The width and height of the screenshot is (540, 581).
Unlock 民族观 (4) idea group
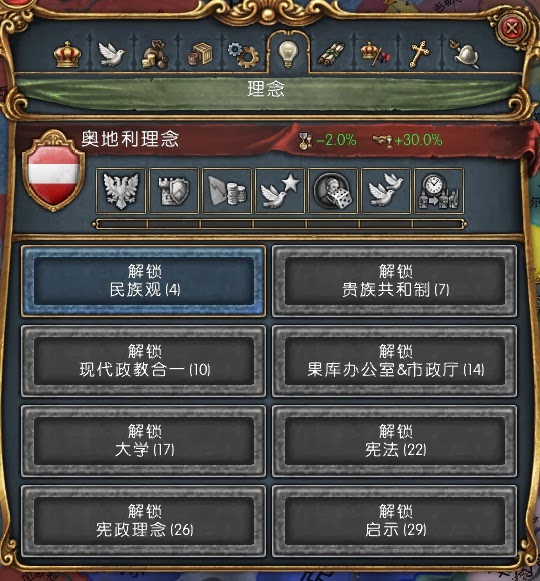point(144,281)
